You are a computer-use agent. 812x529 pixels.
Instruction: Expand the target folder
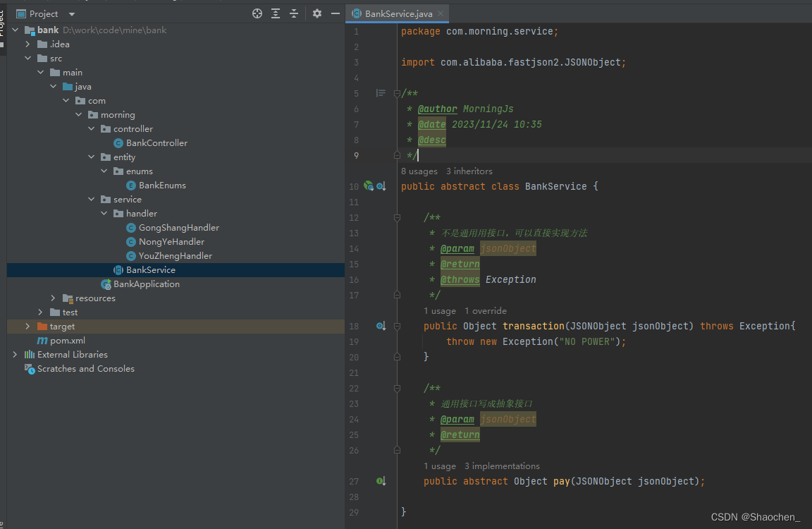(x=28, y=327)
